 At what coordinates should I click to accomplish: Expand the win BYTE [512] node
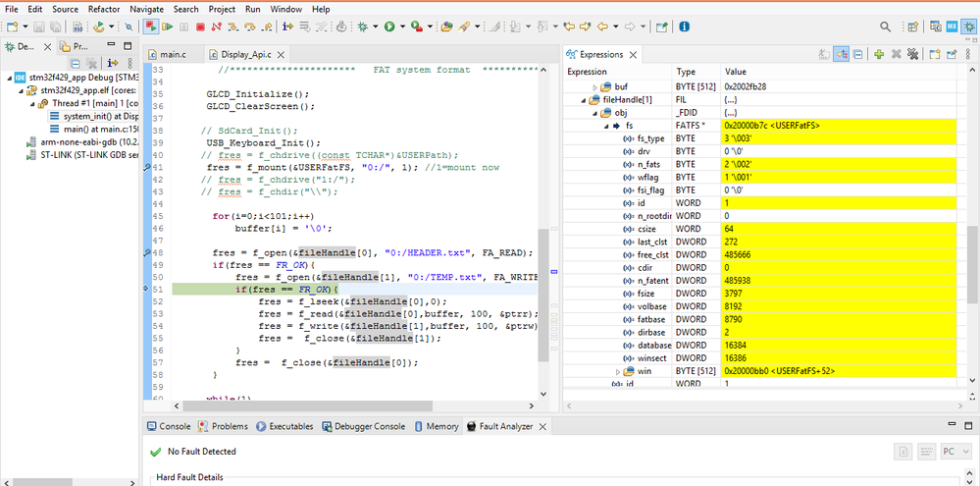click(x=618, y=372)
